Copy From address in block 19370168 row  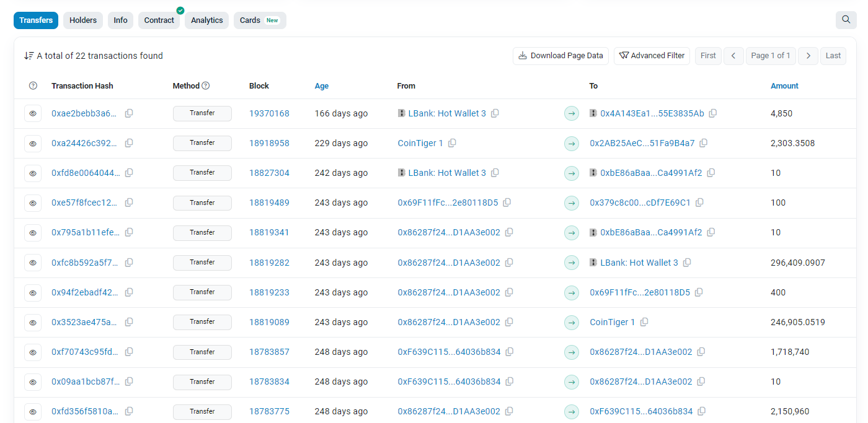tap(495, 113)
